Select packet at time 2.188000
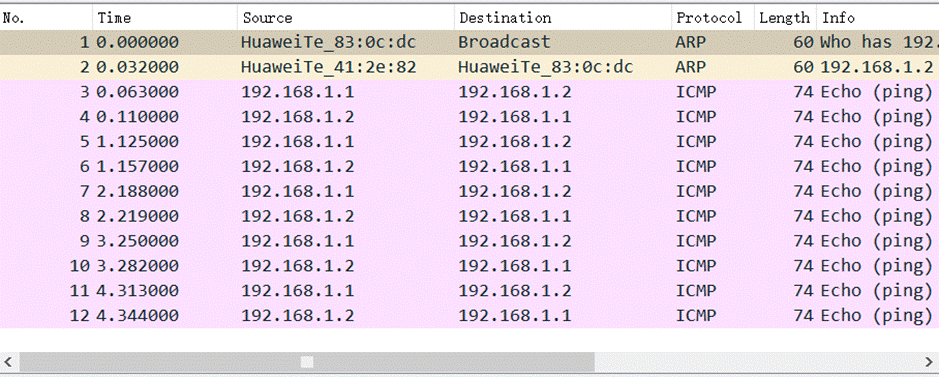 pos(470,191)
